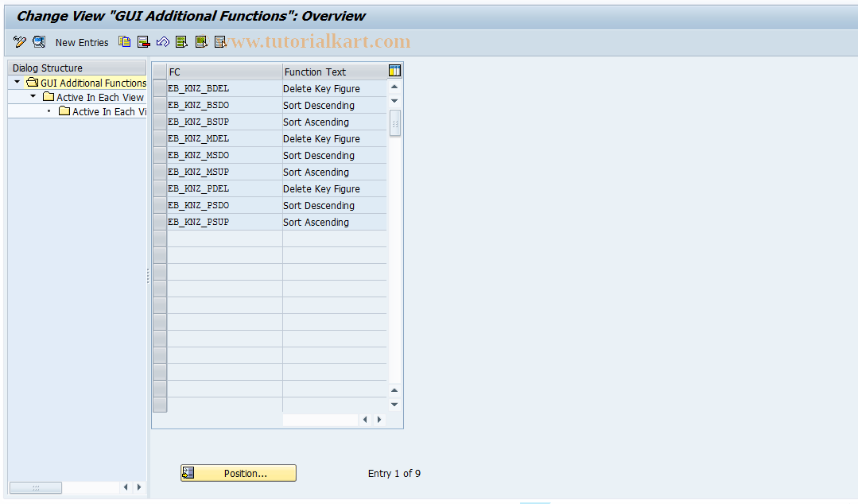858x504 pixels.
Task: Click the Function Text column header
Action: coord(334,72)
